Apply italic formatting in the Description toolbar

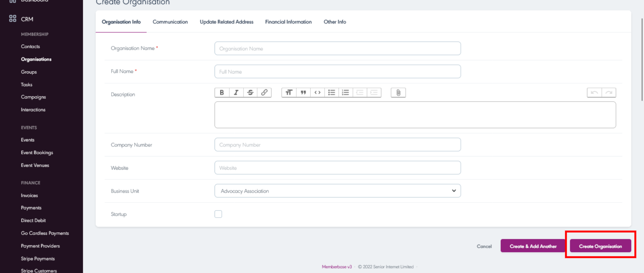pos(236,93)
